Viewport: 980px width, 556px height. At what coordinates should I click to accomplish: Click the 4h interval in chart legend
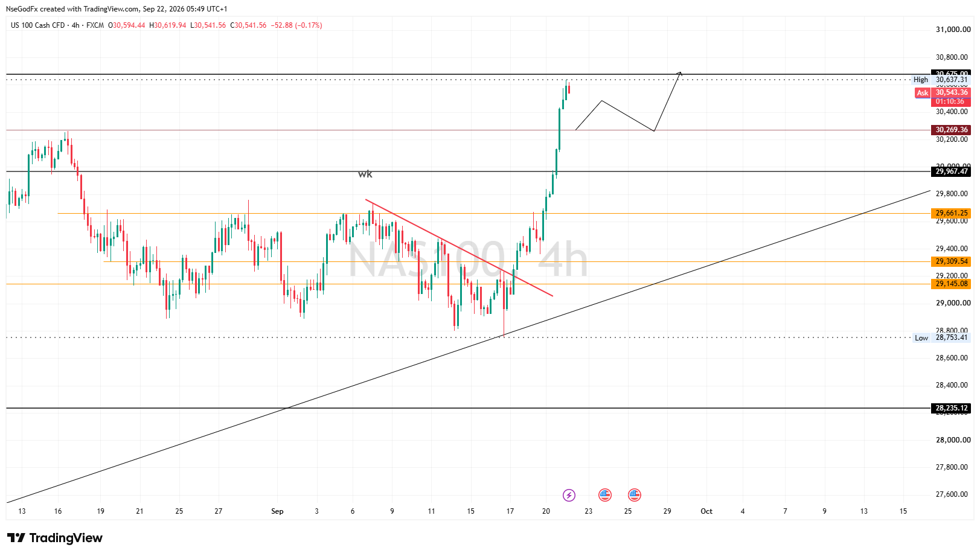(75, 25)
